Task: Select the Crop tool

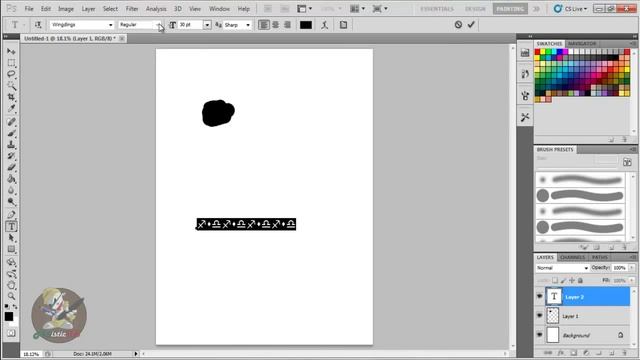Action: coord(11,97)
